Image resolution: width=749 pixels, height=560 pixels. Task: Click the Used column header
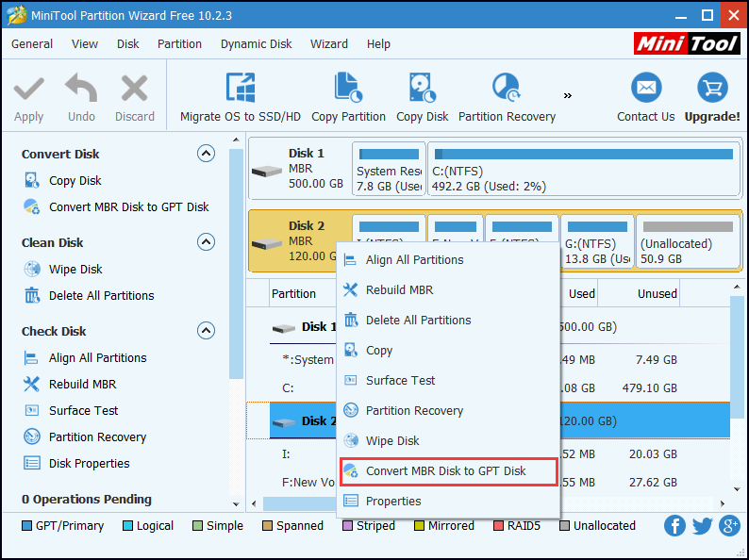[x=579, y=293]
